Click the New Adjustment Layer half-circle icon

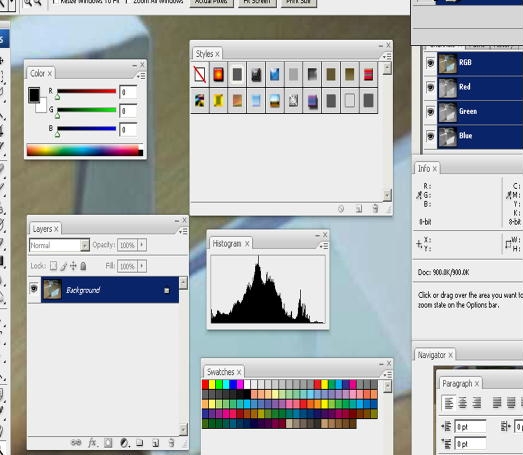click(x=124, y=443)
